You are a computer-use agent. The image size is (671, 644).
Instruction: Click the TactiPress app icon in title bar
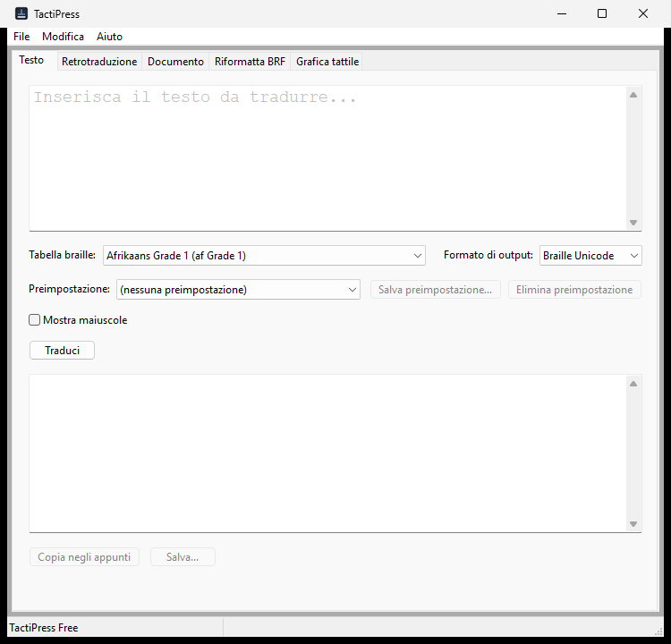point(21,13)
